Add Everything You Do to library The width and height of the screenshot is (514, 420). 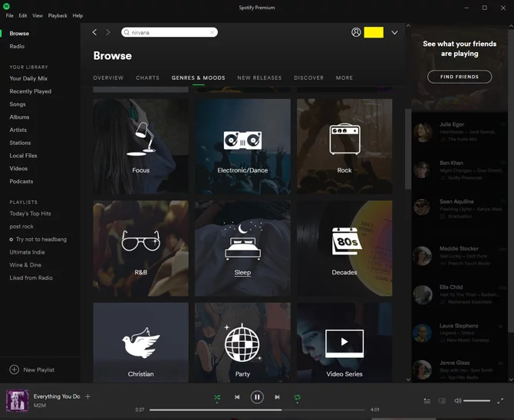click(x=88, y=396)
